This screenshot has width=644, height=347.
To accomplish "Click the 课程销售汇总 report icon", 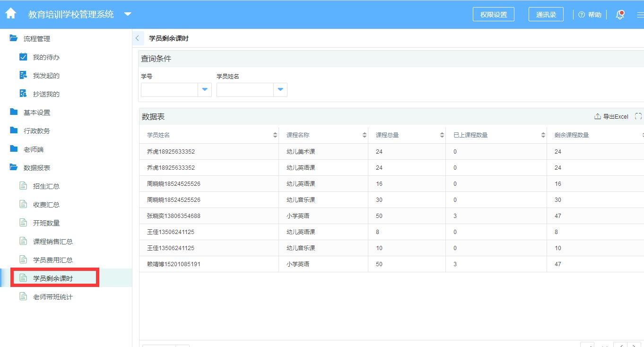I will (x=23, y=241).
